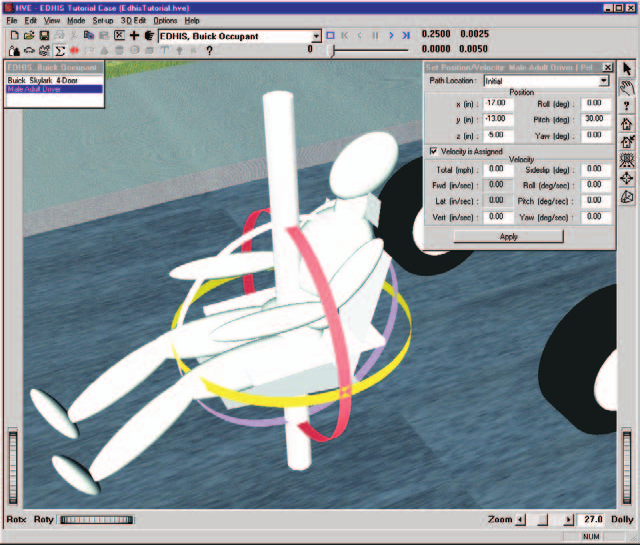Select the arrow pick tool in viewer
Screen dimensions: 640x545
(x=627, y=69)
